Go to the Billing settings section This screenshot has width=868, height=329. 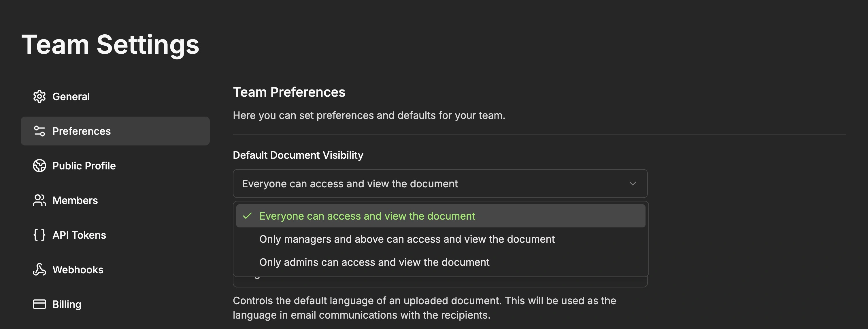click(67, 304)
